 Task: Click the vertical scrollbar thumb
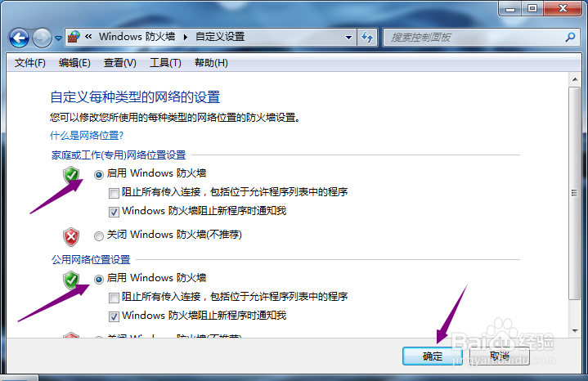click(x=574, y=193)
